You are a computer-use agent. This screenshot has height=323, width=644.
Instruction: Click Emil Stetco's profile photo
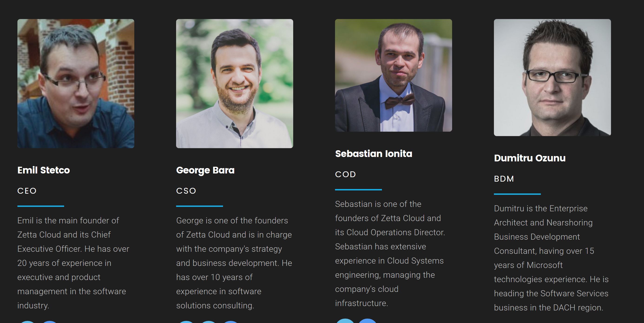coord(76,83)
